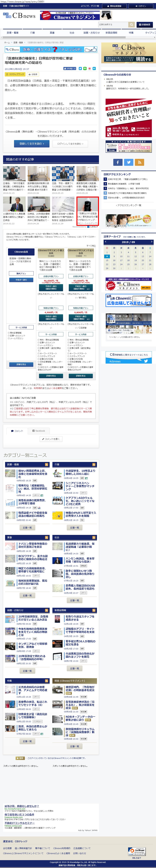Screen dimensions: 156x868
Task: Go to ホーム breadcrumb link
Action: click(x=7, y=42)
